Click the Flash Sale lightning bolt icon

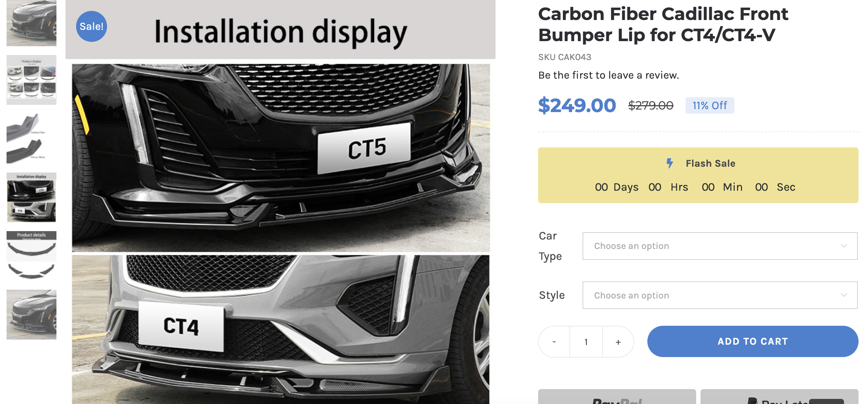(670, 163)
